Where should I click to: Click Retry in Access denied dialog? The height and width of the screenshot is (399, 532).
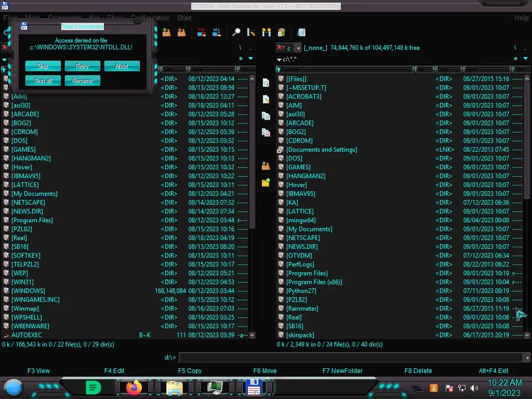click(x=83, y=66)
